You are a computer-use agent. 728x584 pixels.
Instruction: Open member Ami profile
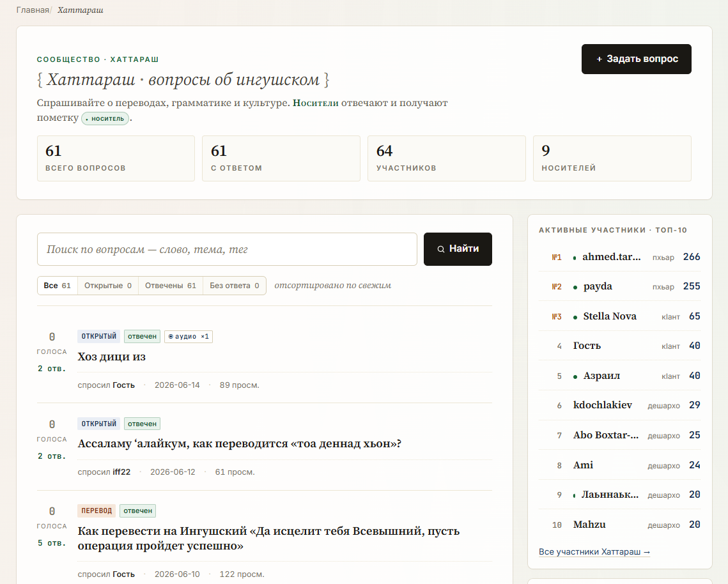pos(583,465)
